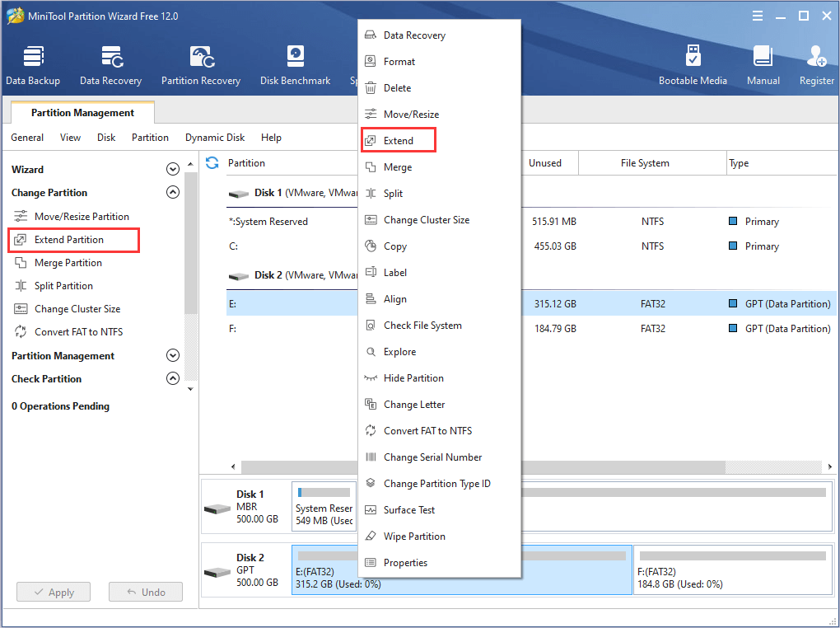Open Data Backup tool icon
Screen dimensions: 840x628
point(33,56)
